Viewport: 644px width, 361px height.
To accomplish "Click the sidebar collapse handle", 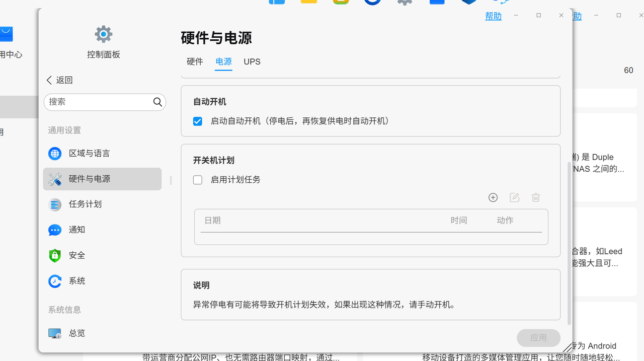I will (x=171, y=180).
